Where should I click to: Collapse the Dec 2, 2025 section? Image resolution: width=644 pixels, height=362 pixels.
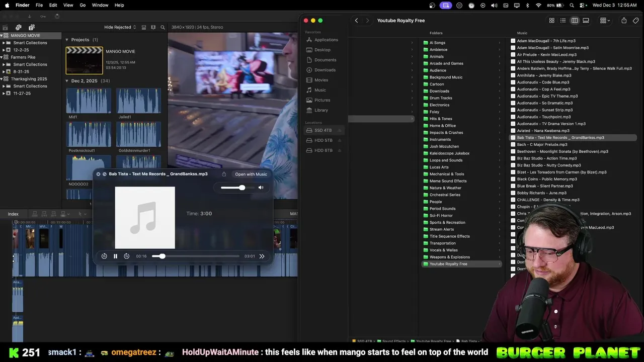pyautogui.click(x=67, y=81)
